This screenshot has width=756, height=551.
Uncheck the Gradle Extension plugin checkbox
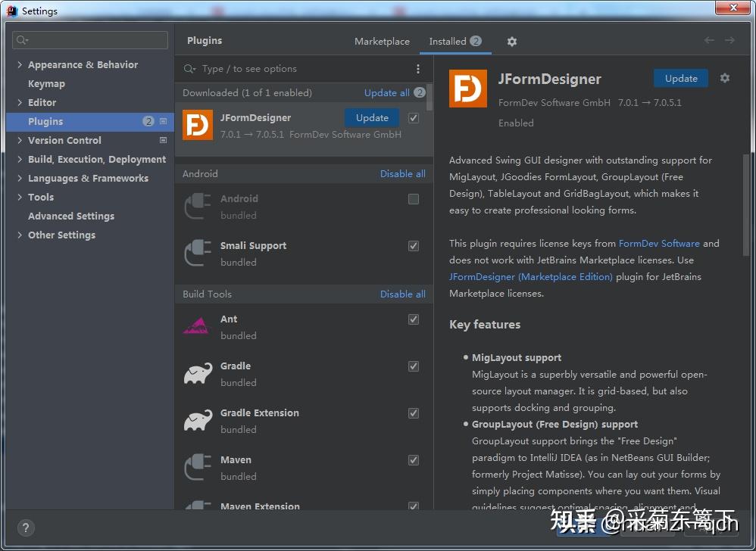click(x=414, y=413)
